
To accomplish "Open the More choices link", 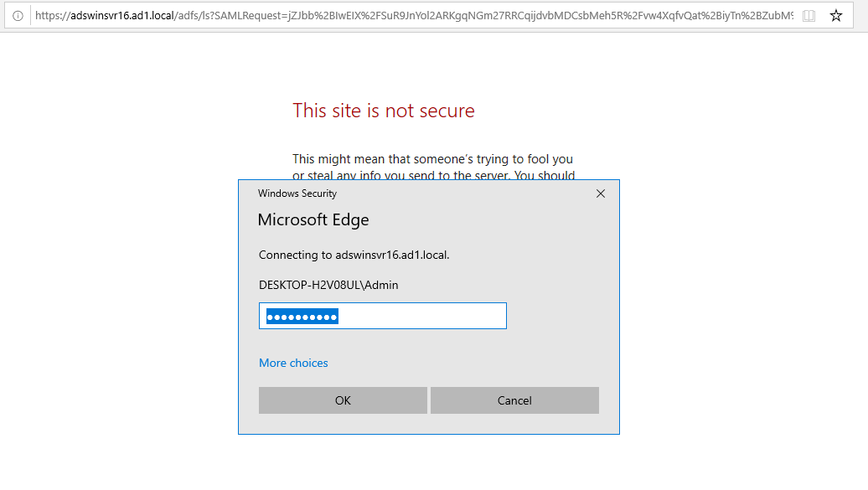I will click(x=293, y=363).
